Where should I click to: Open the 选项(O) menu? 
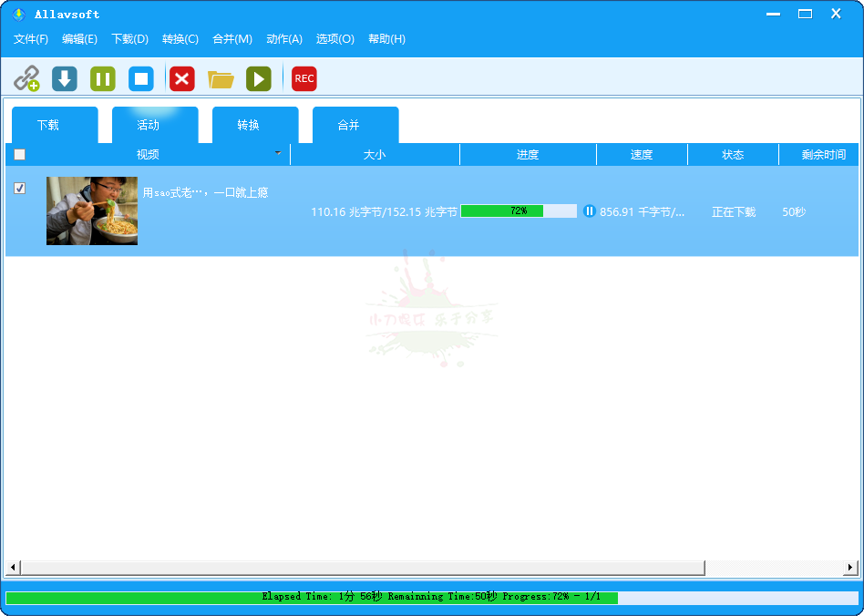(335, 39)
